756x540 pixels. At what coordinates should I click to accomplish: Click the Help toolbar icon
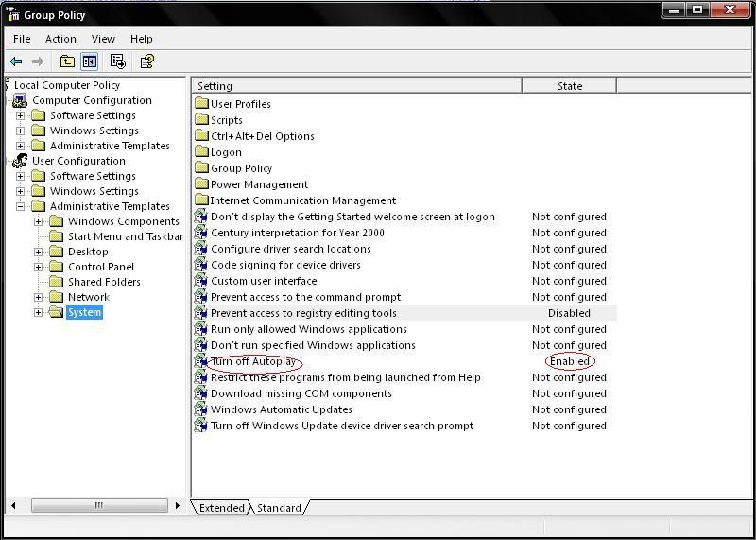(146, 61)
